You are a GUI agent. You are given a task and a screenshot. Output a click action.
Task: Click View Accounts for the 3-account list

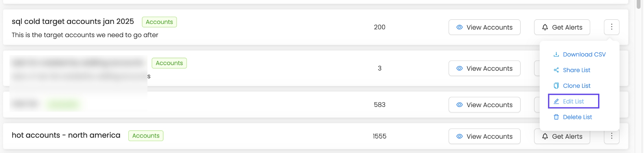(x=484, y=68)
